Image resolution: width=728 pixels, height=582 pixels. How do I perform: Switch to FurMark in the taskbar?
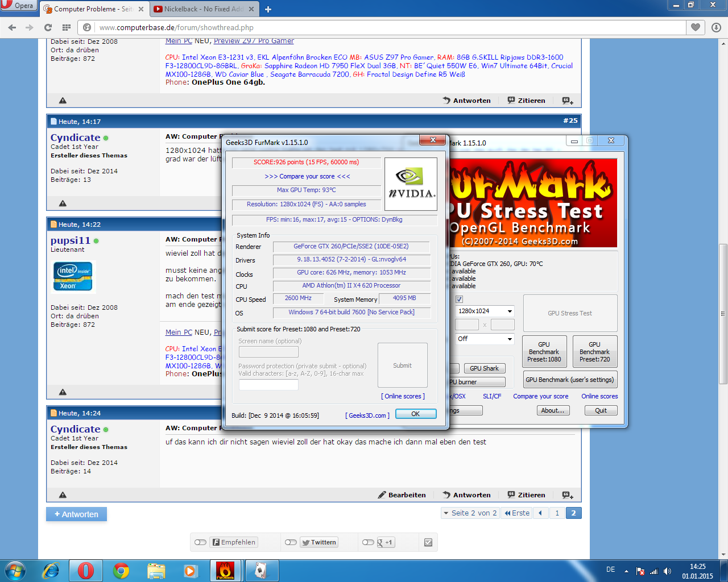click(x=225, y=571)
